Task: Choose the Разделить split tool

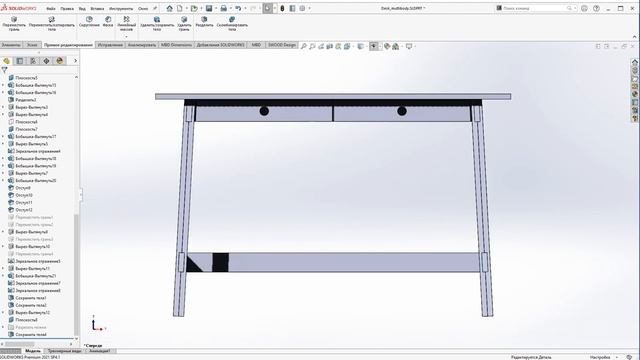Action: coord(204,22)
